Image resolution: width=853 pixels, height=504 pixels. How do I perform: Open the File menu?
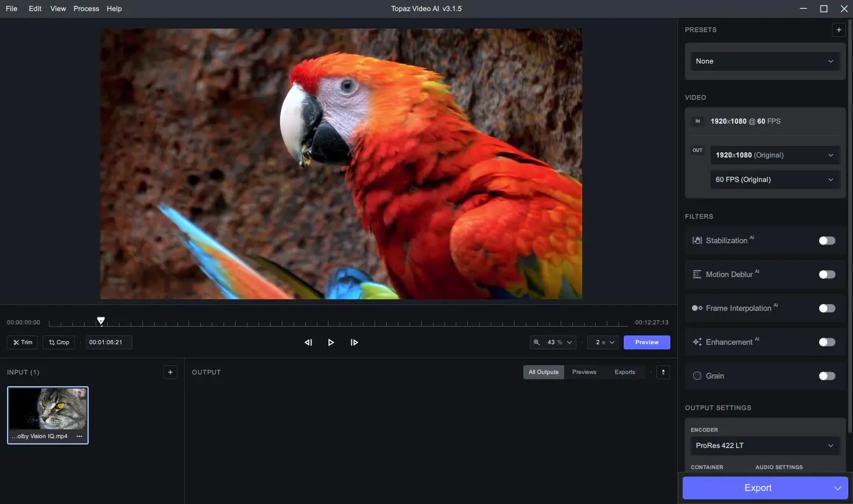coord(12,9)
